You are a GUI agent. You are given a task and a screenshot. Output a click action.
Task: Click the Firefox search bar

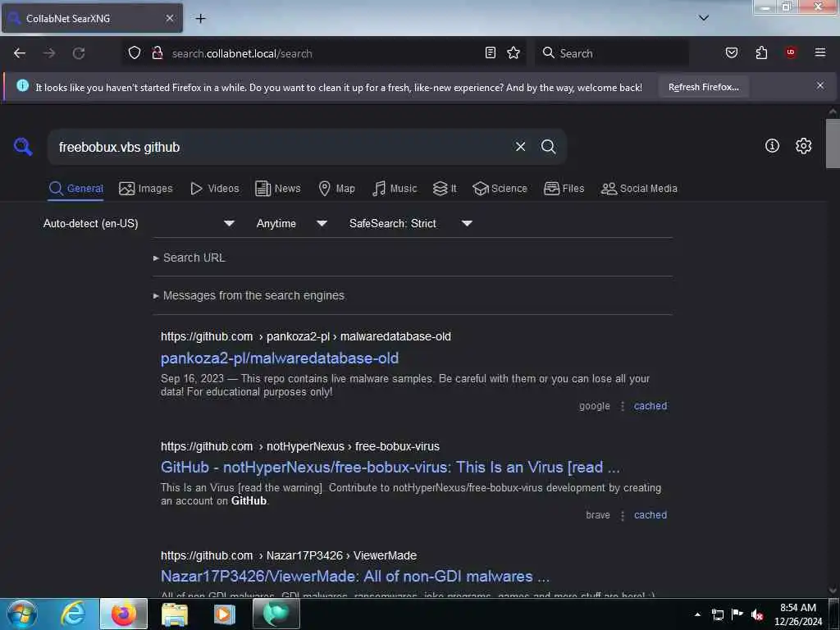[x=612, y=53]
